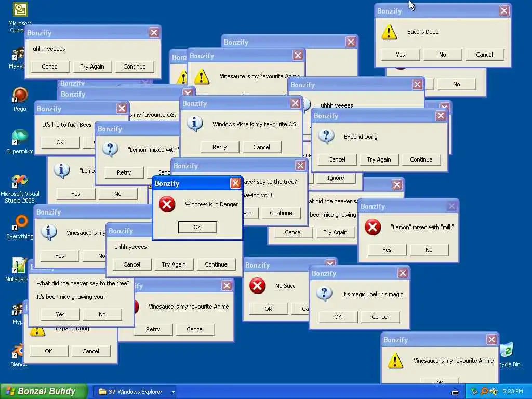Click Retry in the "Lemon" question dialog
This screenshot has height=399, width=532.
click(x=124, y=172)
